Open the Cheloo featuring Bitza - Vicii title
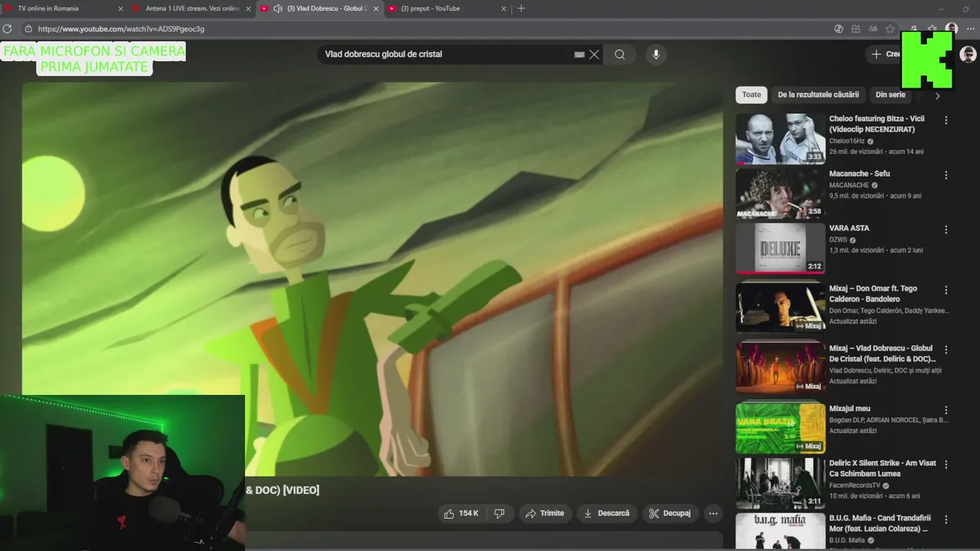The height and width of the screenshot is (551, 980). point(877,124)
